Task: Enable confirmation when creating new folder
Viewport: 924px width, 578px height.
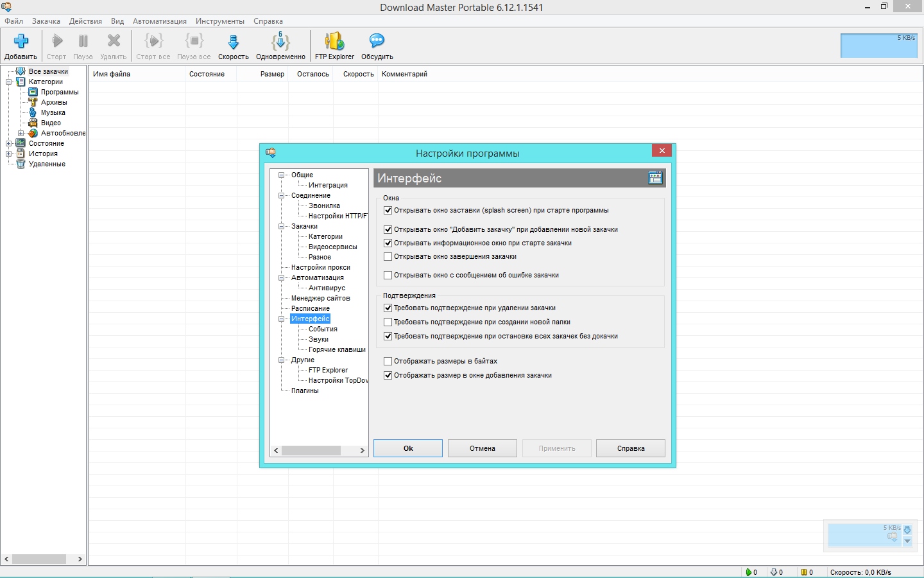Action: (388, 322)
